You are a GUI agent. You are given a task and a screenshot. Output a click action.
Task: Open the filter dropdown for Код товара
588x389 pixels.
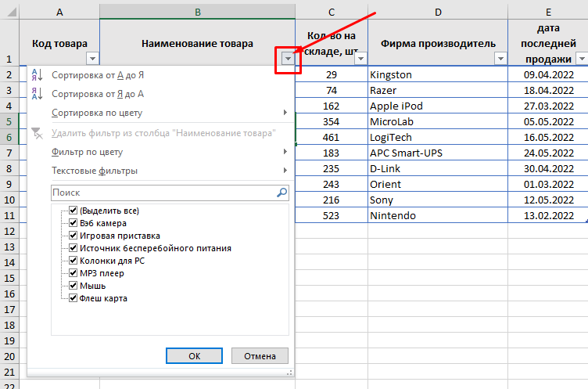tap(92, 59)
